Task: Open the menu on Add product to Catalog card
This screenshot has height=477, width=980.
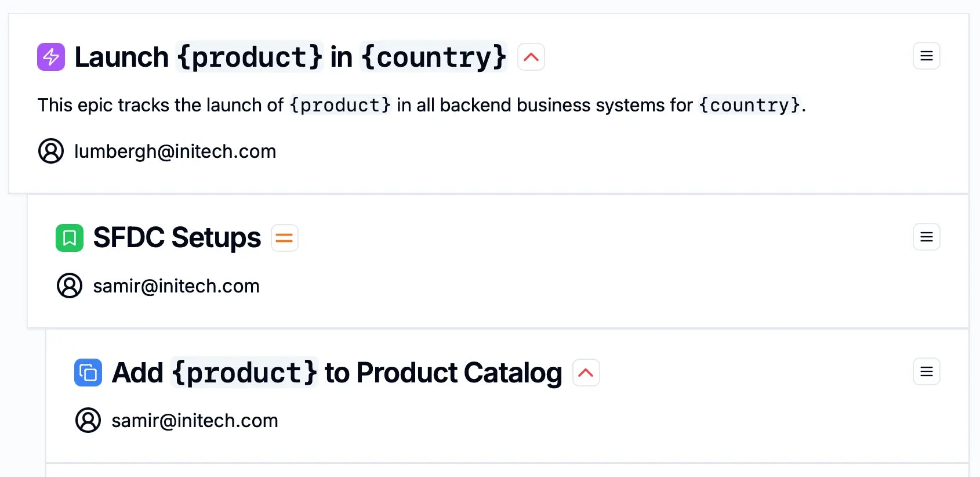Action: click(x=927, y=371)
